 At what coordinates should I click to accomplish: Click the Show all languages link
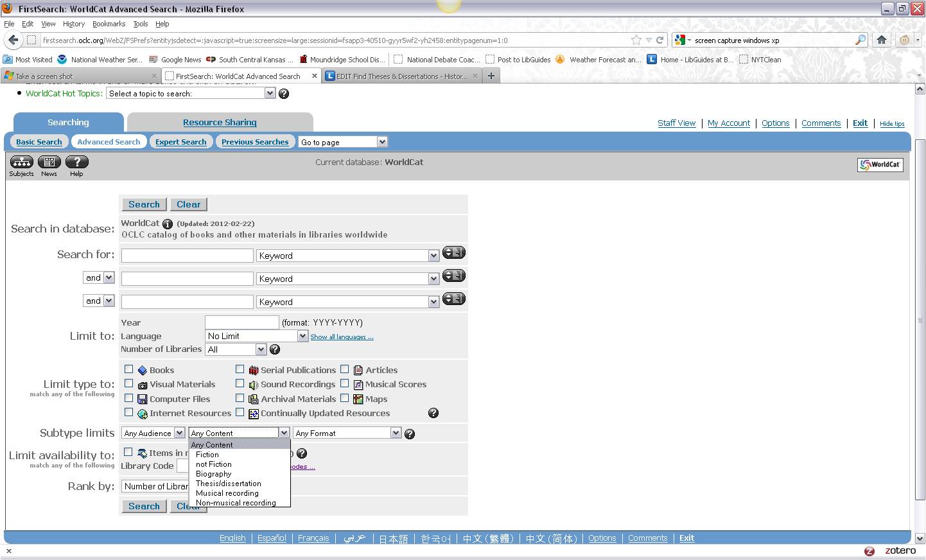coord(342,337)
